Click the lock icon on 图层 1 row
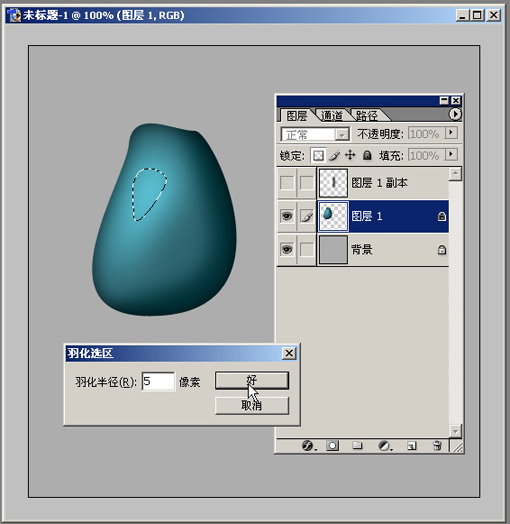510x524 pixels. point(442,217)
